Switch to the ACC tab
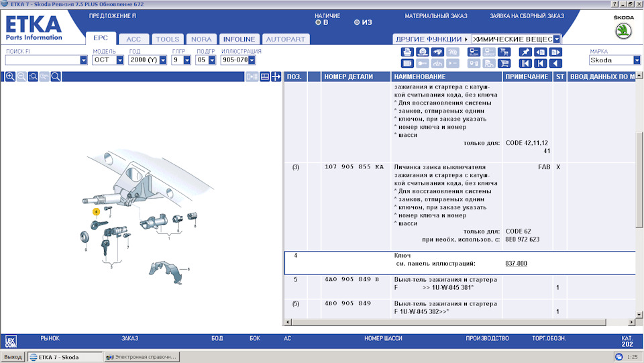The image size is (644, 363). point(133,39)
